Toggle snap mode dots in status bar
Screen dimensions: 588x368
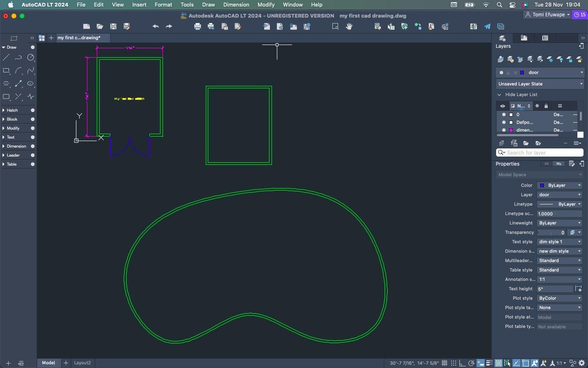tap(454, 363)
